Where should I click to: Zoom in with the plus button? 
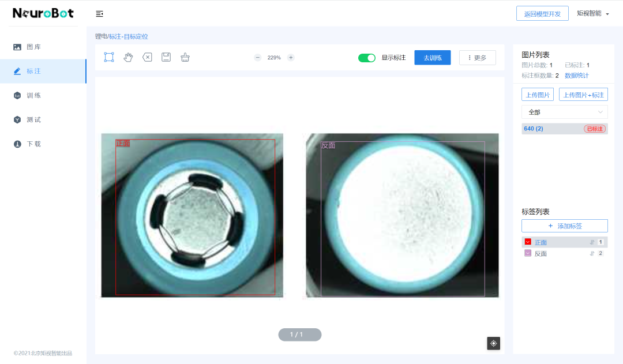click(x=291, y=58)
